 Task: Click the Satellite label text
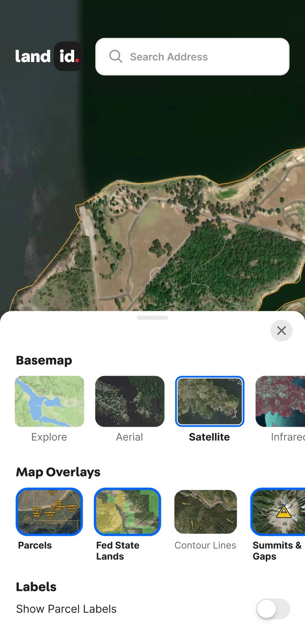[x=210, y=437]
